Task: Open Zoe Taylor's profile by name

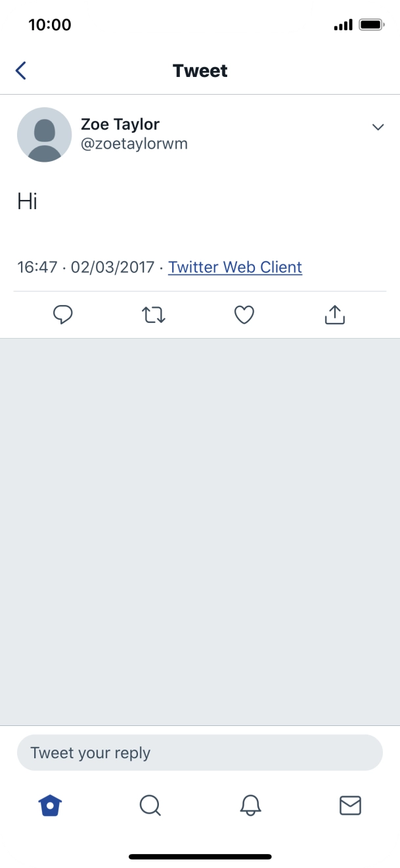Action: pos(120,124)
